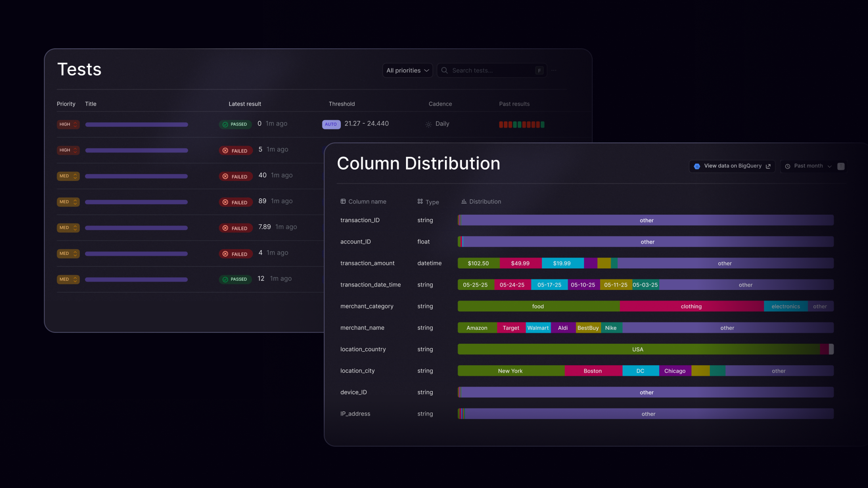868x488 pixels.
Task: Open the All priorities dropdown
Action: coord(407,71)
